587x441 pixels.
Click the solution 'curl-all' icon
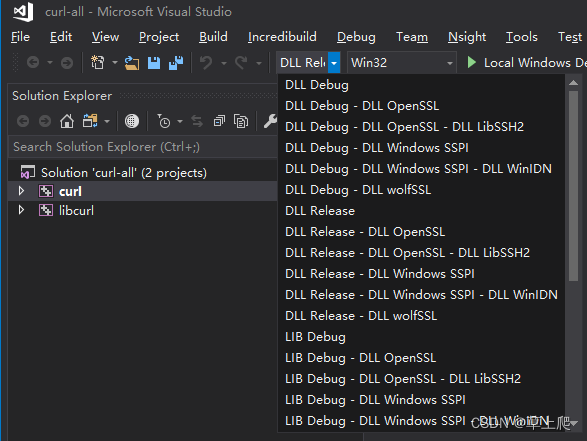click(x=28, y=172)
